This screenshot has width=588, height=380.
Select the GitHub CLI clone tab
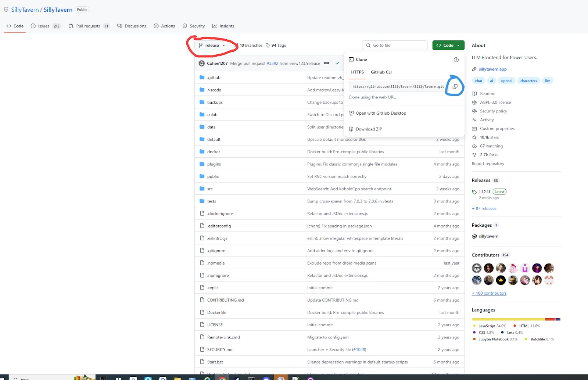pos(381,72)
